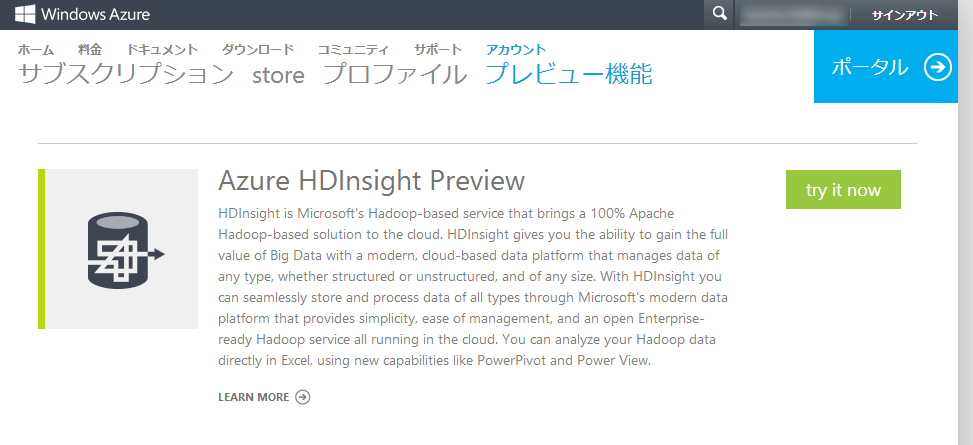This screenshot has height=445, width=973.
Task: Open the store tab
Action: tap(278, 75)
